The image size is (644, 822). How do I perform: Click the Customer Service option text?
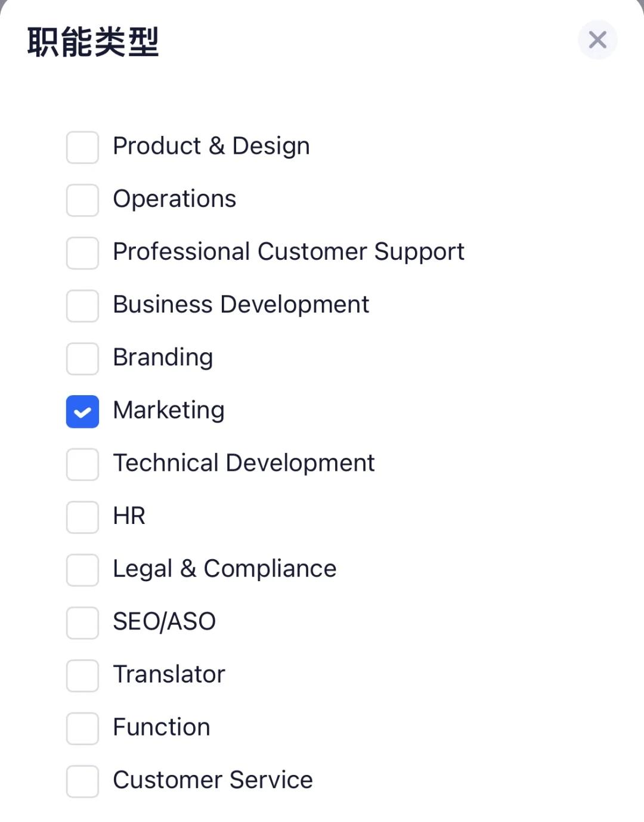coord(212,780)
